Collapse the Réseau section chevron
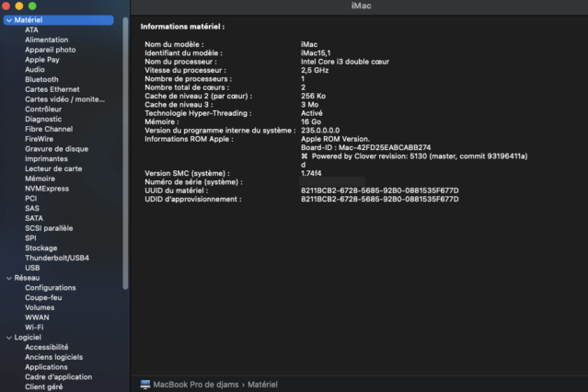Viewport: 588px width, 392px height. [9, 278]
